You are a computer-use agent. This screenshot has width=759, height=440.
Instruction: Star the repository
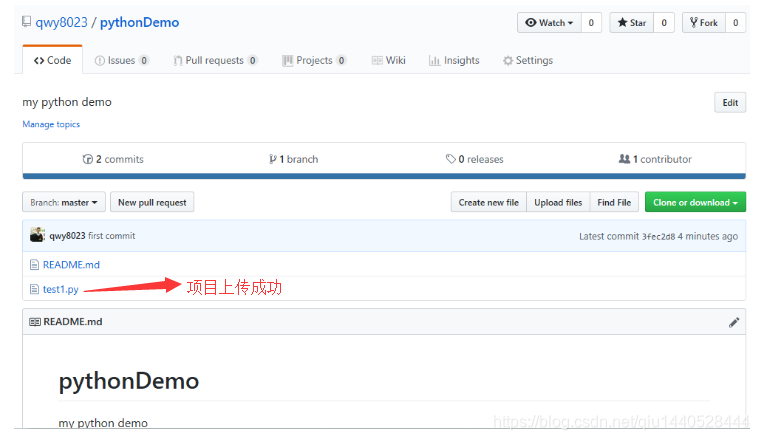click(x=632, y=23)
